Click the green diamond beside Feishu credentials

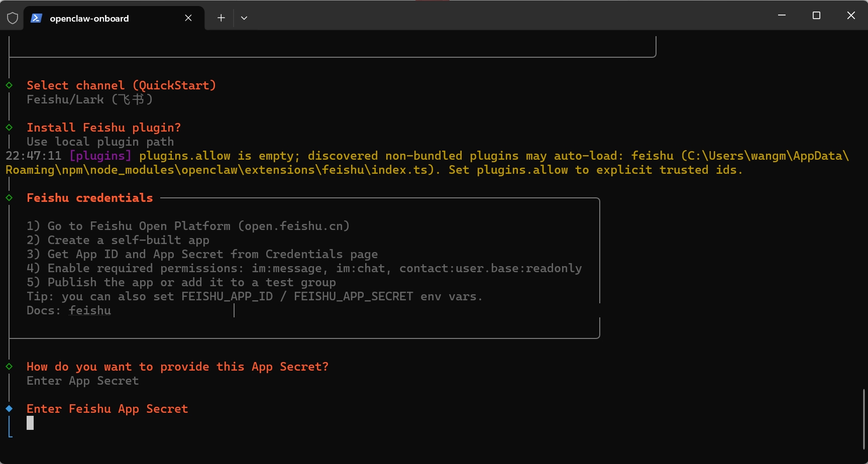(x=9, y=198)
